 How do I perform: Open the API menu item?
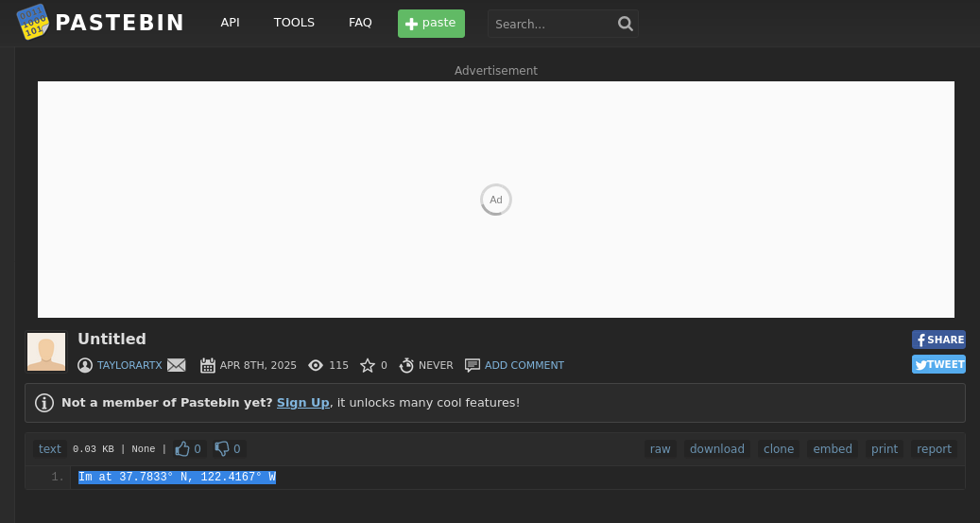230,23
